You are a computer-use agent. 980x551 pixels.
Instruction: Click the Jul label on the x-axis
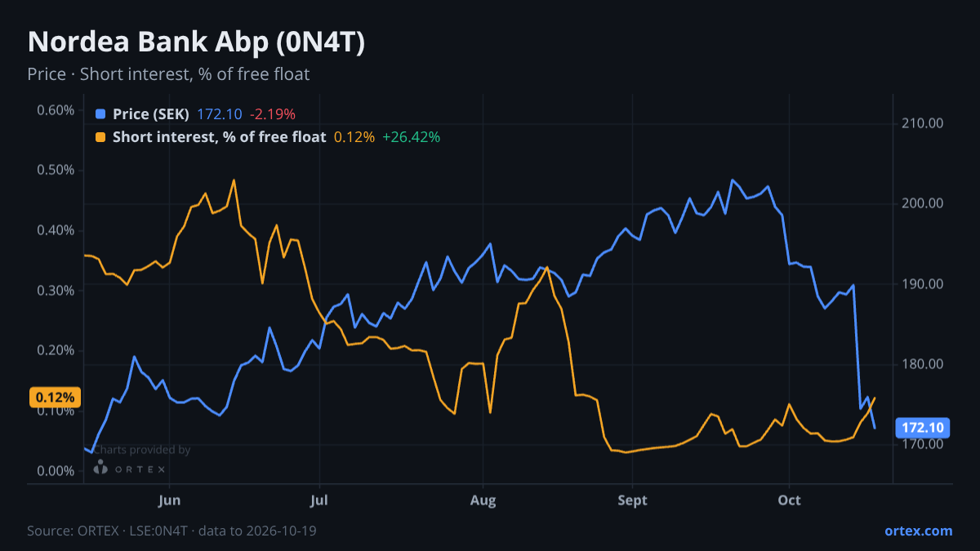[319, 500]
